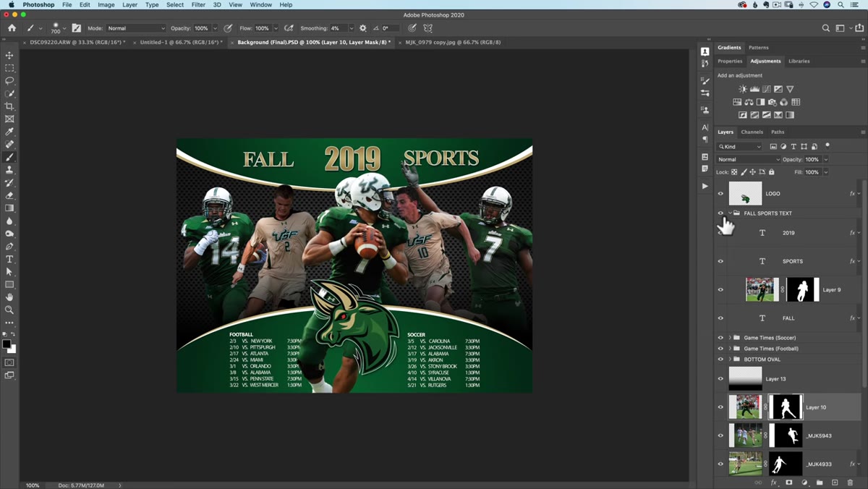Screen dimensions: 868x489
Task: Select the Crop tool
Action: (9, 106)
